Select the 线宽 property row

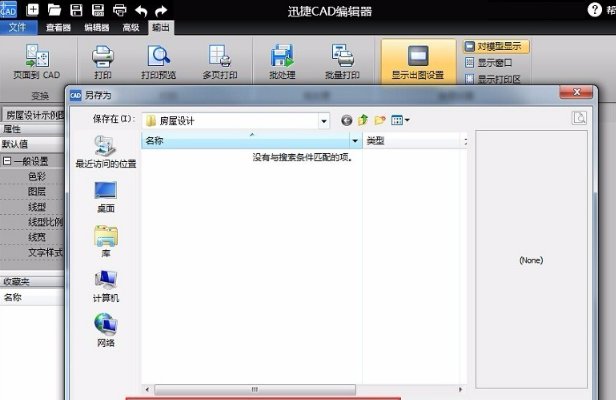point(32,237)
